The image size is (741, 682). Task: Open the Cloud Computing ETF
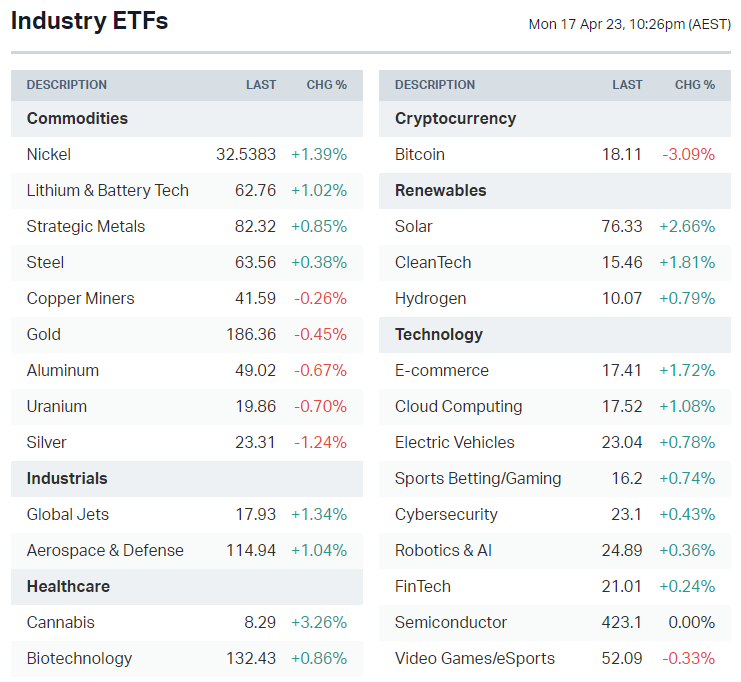(x=458, y=406)
